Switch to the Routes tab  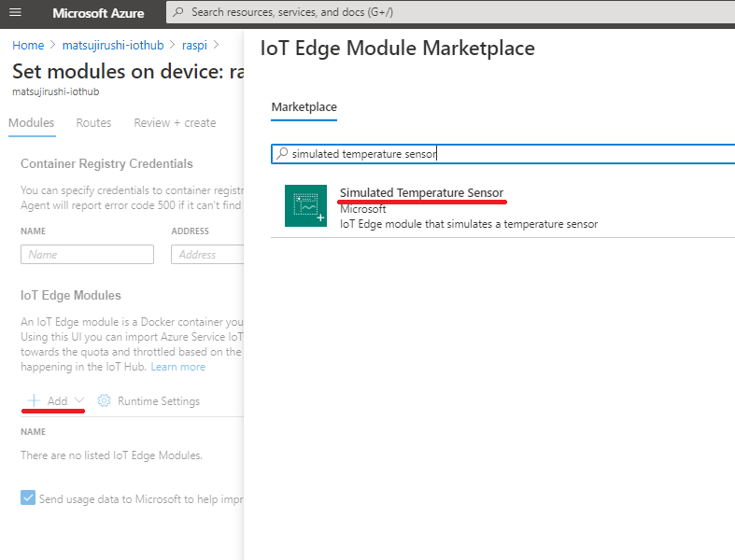(93, 123)
